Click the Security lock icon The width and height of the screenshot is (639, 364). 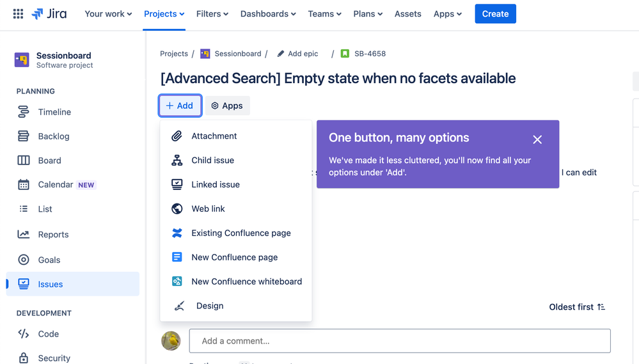coord(23,358)
